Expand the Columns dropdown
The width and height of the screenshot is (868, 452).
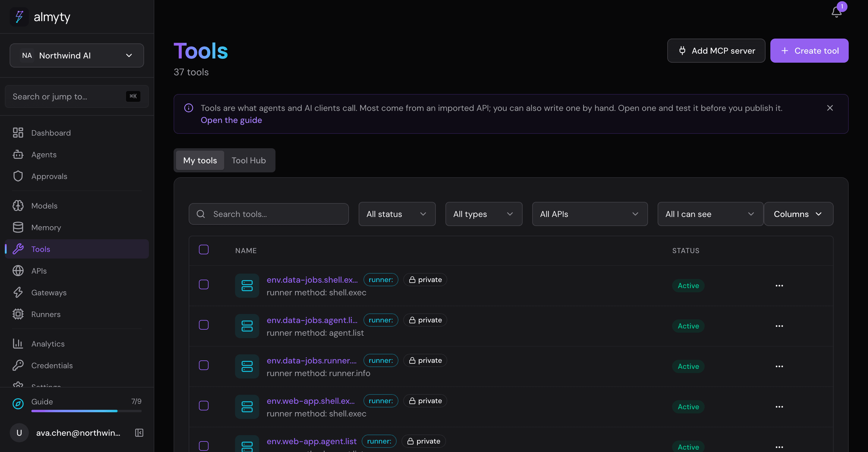coord(799,214)
